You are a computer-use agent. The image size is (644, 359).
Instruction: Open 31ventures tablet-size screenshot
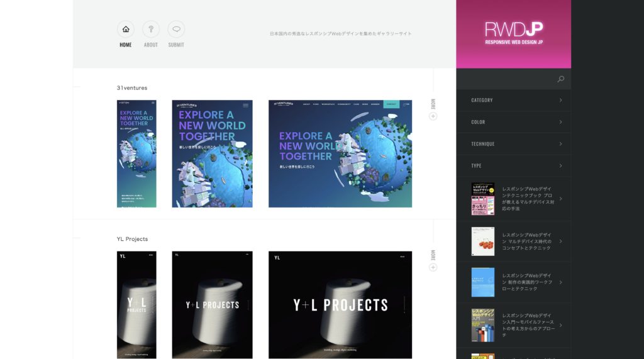[x=213, y=153]
